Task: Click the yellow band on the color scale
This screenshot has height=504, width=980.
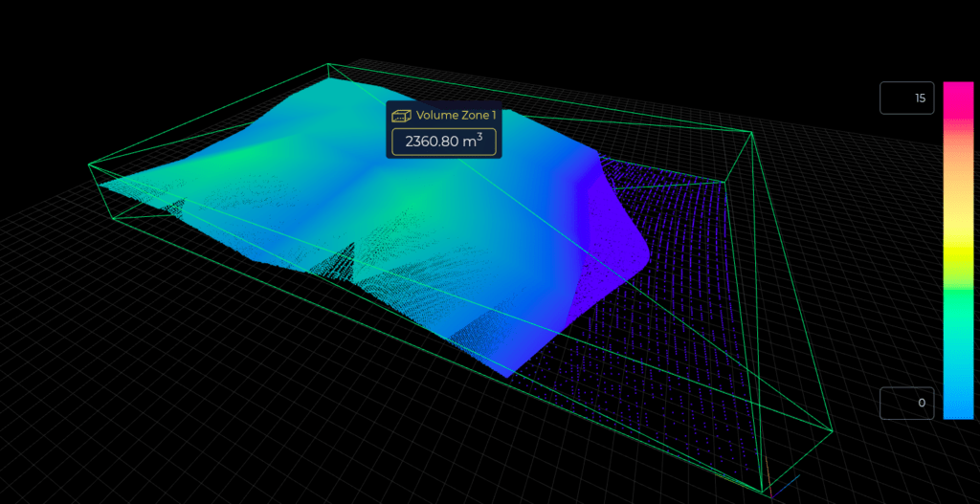Action: (x=958, y=251)
